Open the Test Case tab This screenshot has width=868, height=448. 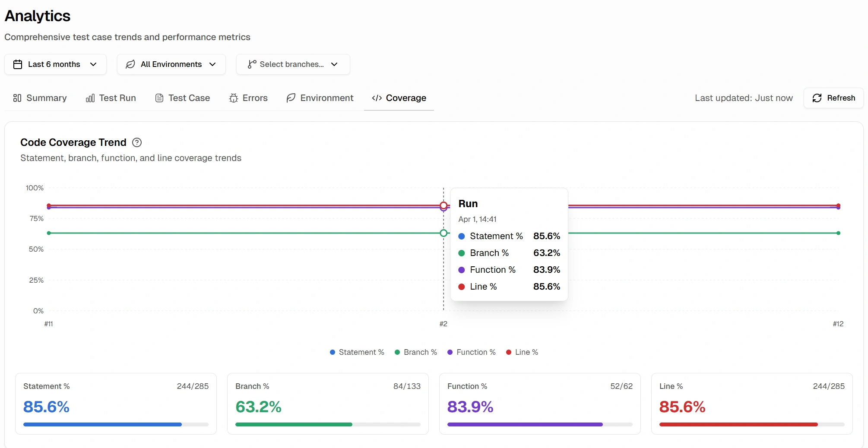[182, 98]
